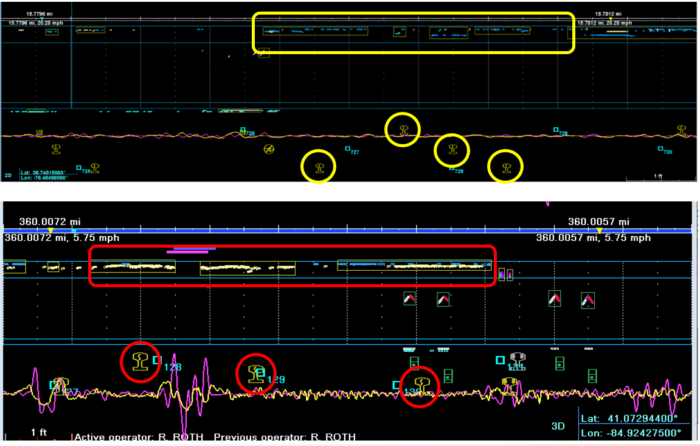
Task: Click the 15.7796 mi, 20.28 mph label
Action: [x=36, y=23]
